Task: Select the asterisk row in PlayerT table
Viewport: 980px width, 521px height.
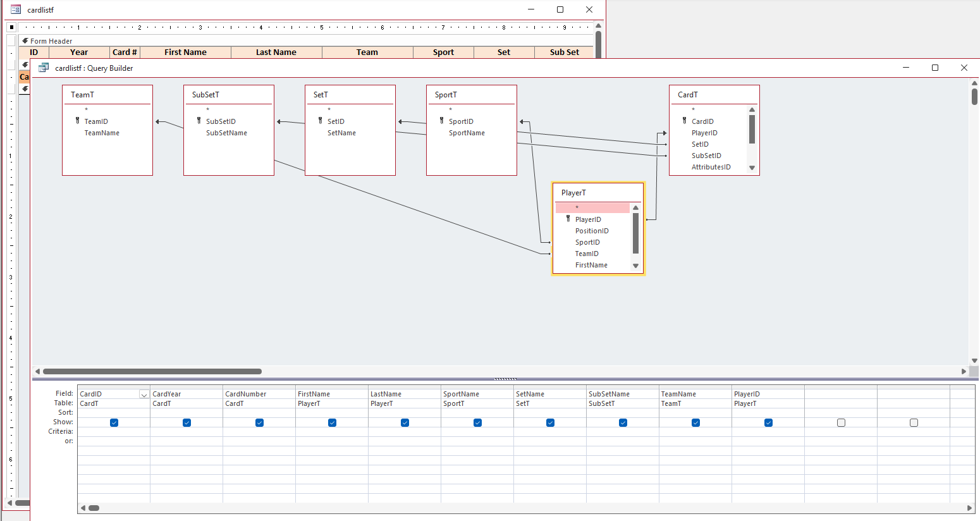Action: click(x=592, y=208)
